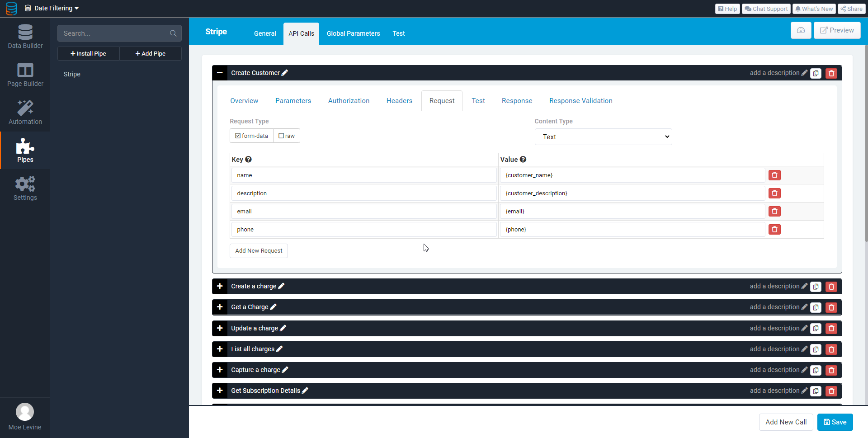
Task: Expand the Create a charge call
Action: pos(220,286)
